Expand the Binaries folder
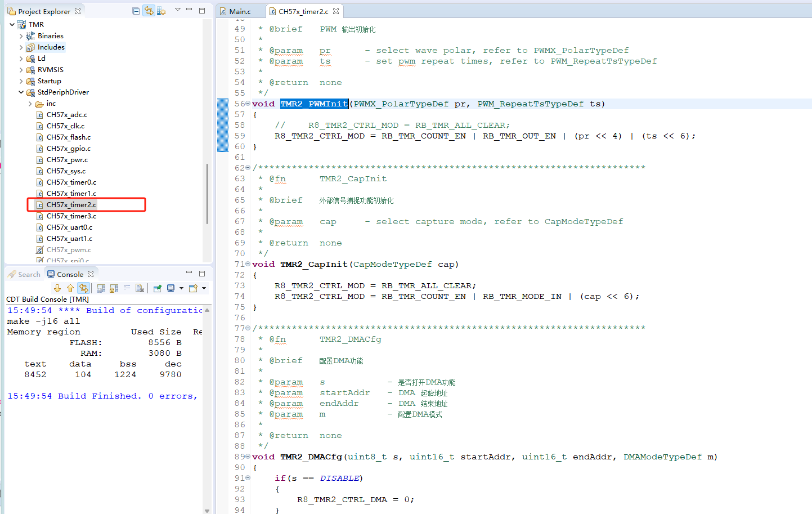 pos(21,36)
